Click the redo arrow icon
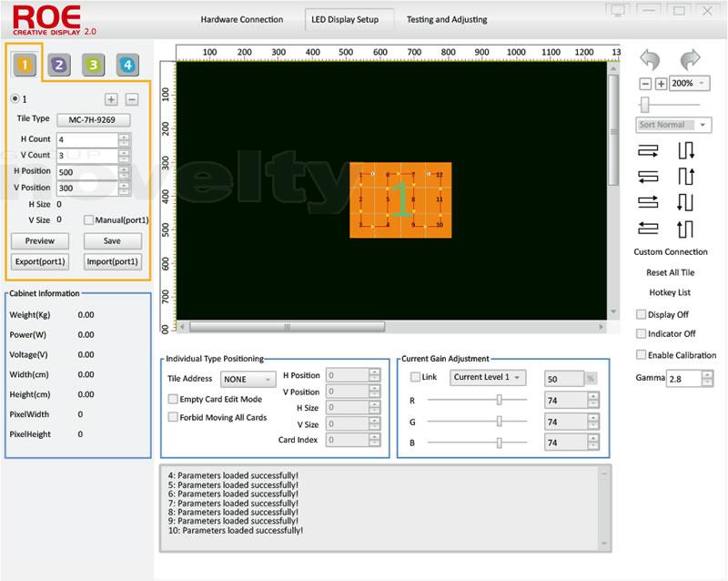728x581 pixels. (x=690, y=61)
